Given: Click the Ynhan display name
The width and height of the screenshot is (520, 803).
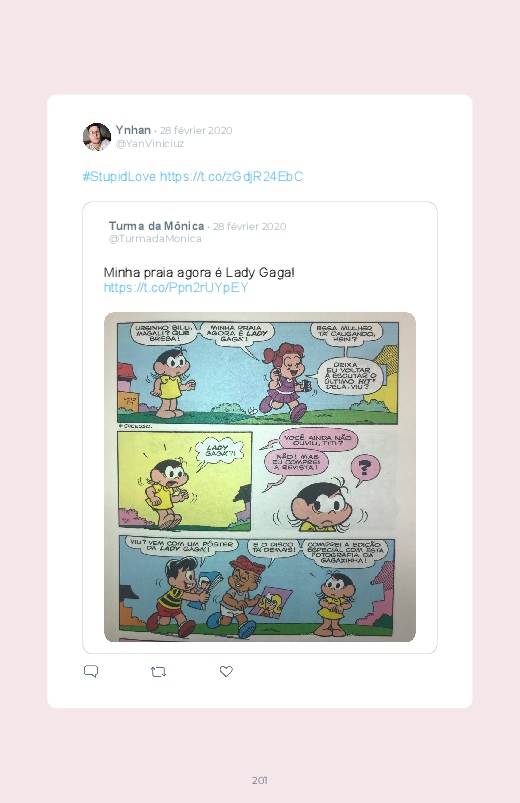Looking at the screenshot, I should point(133,130).
